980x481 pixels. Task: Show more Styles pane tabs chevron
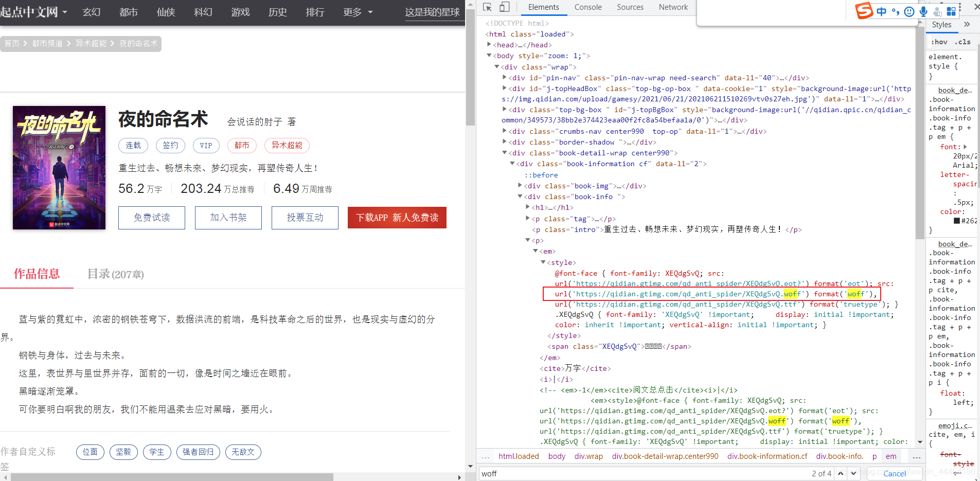[967, 24]
